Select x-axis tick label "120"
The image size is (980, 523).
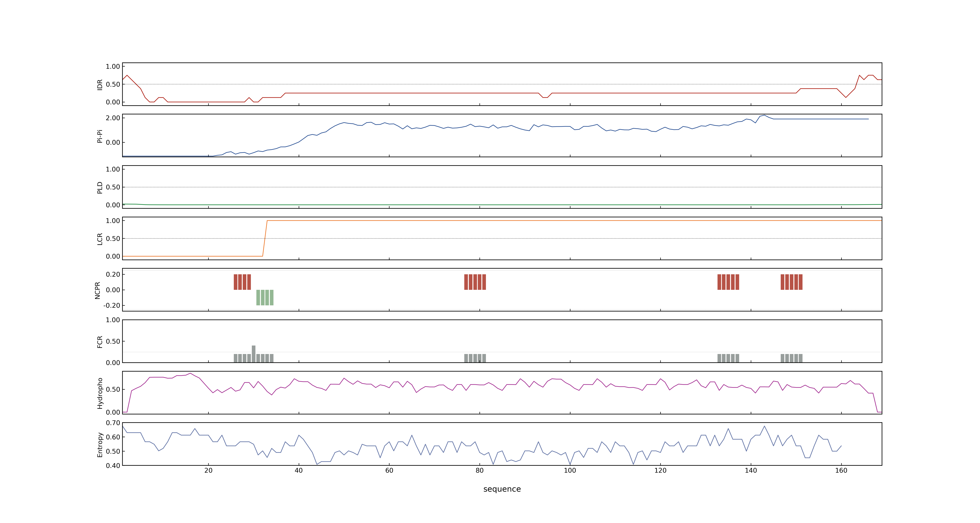pyautogui.click(x=660, y=470)
